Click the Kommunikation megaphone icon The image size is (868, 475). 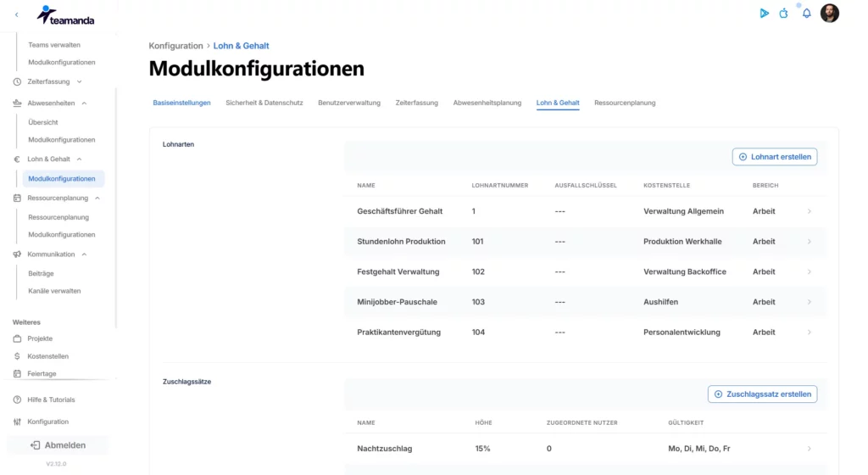tap(17, 254)
